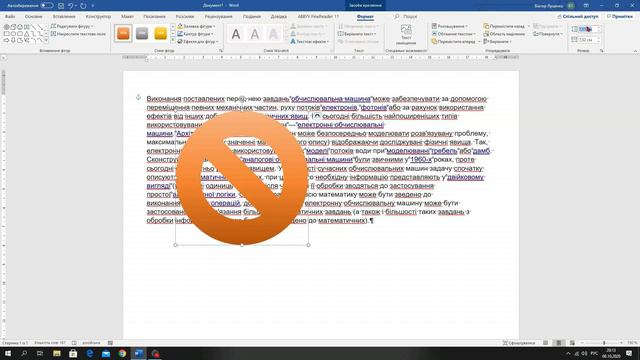Select the second outlined WordArt A style
The height and width of the screenshot is (360, 640).
click(255, 34)
